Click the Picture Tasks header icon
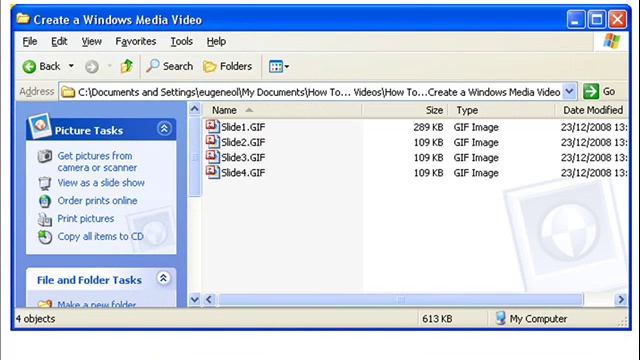This screenshot has width=640, height=360. [x=40, y=126]
